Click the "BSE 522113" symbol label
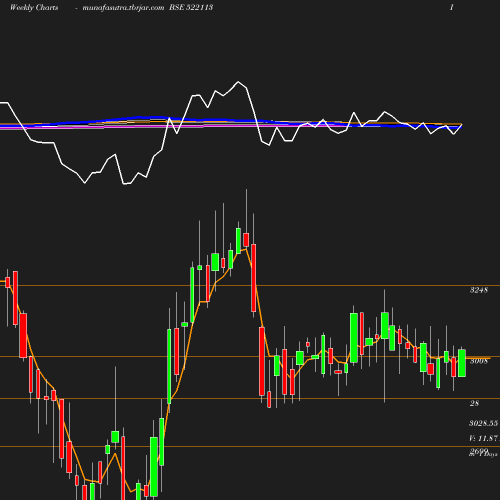 pyautogui.click(x=191, y=7)
